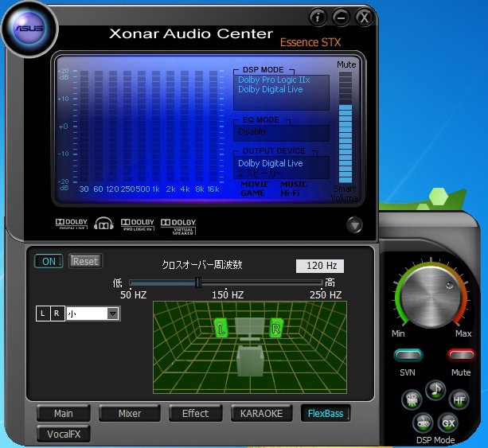488x448 pixels.
Task: Click the Smart Volume level meter
Action: (x=346, y=127)
